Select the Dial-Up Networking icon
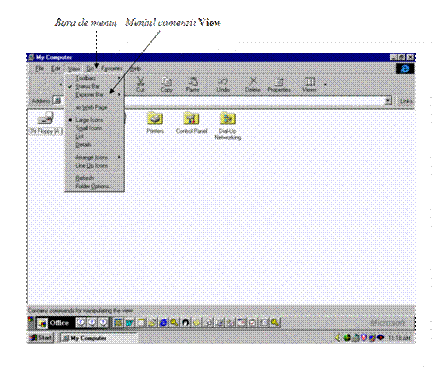Viewport: 438px width, 368px height. click(x=228, y=126)
